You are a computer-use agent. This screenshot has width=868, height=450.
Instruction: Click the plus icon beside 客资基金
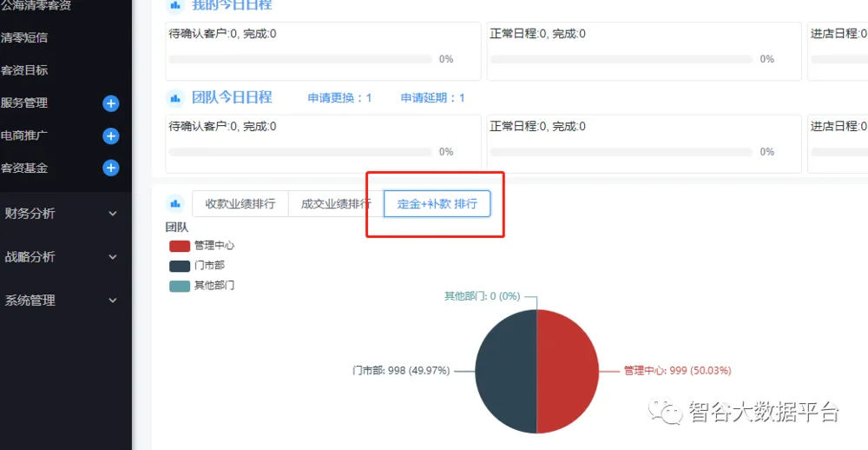tap(110, 168)
